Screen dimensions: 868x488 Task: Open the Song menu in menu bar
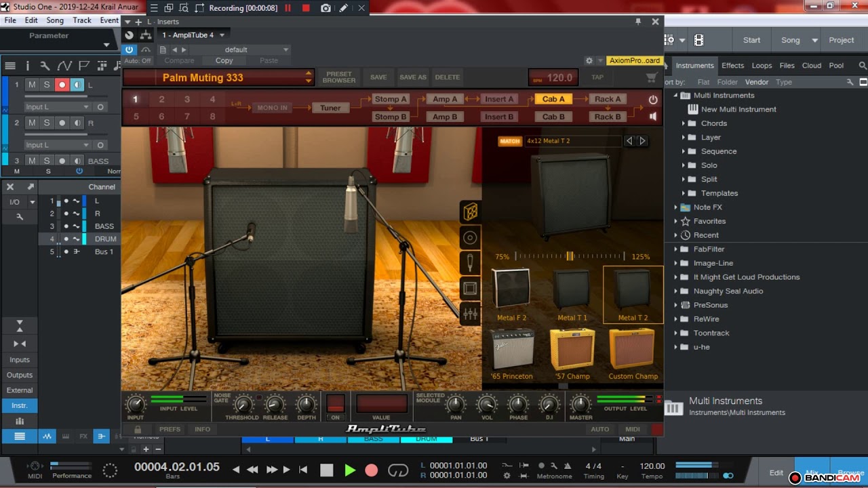point(55,20)
